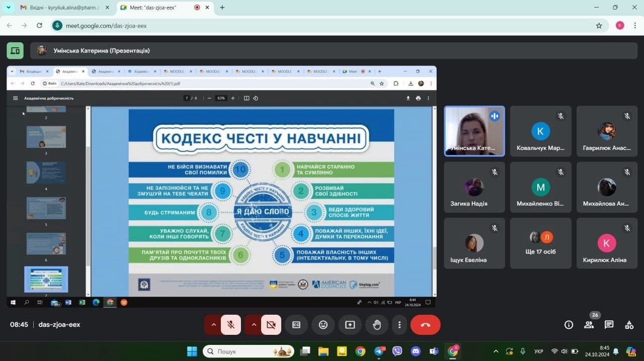This screenshot has height=361, width=644.
Task: Open meeting details info icon
Action: coord(569,325)
